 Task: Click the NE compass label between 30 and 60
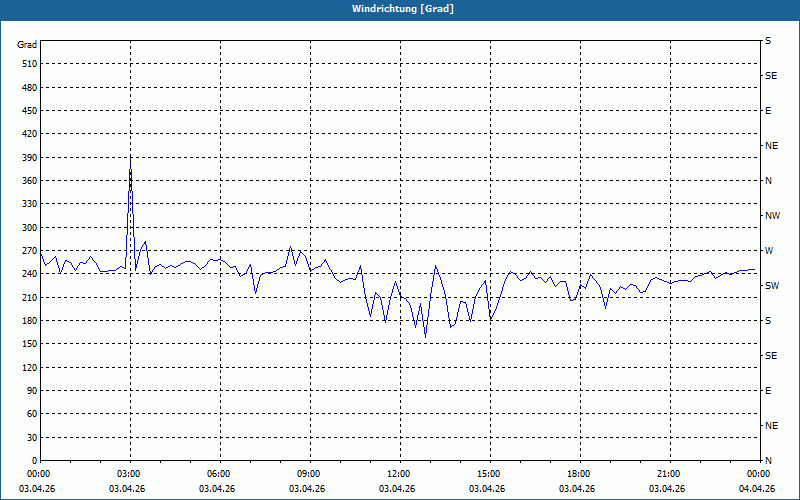click(x=771, y=426)
